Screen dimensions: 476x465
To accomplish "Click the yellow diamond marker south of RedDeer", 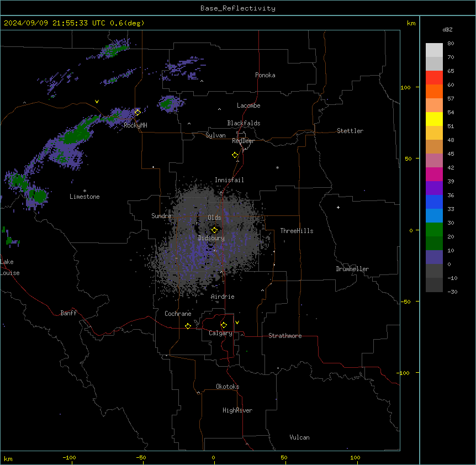I will [235, 155].
